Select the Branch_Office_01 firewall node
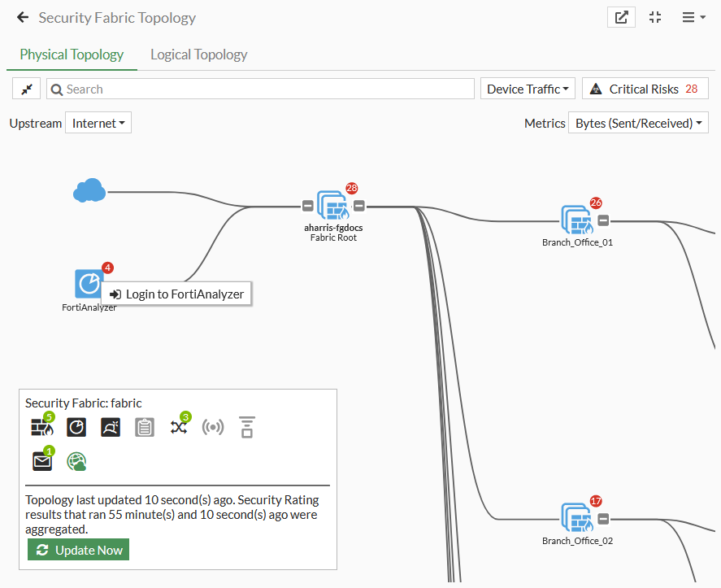Viewport: 721px width, 588px height. (x=577, y=220)
